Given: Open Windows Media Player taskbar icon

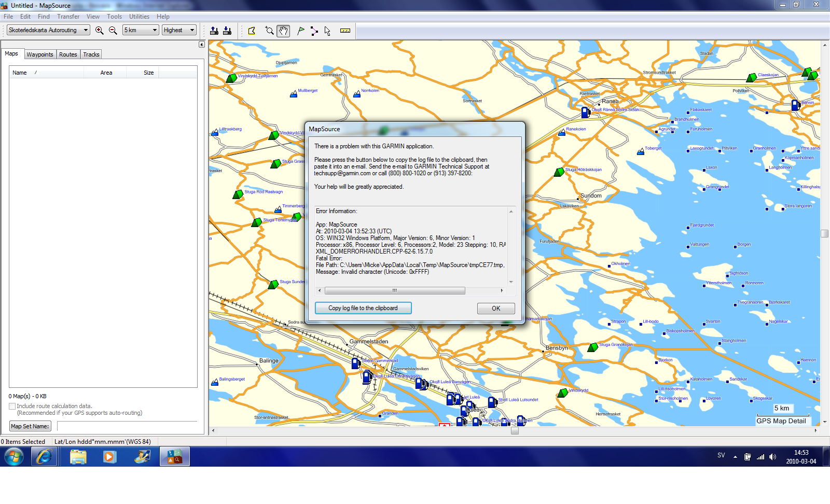Looking at the screenshot, I should (109, 457).
